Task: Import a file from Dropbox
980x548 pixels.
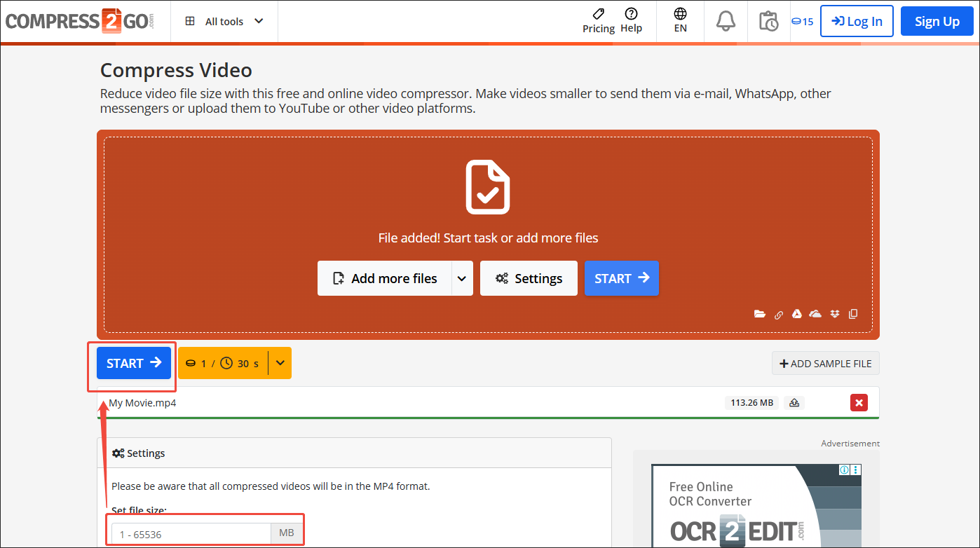Action: pyautogui.click(x=834, y=314)
